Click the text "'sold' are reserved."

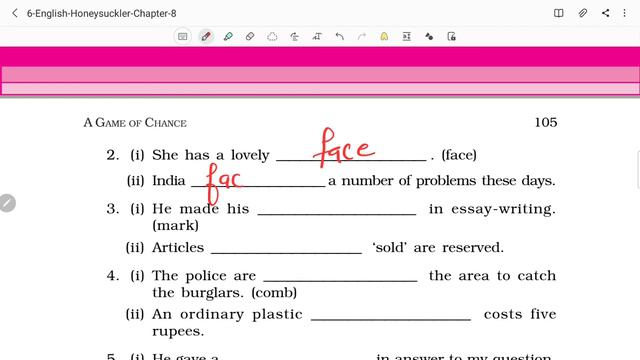[x=438, y=247]
